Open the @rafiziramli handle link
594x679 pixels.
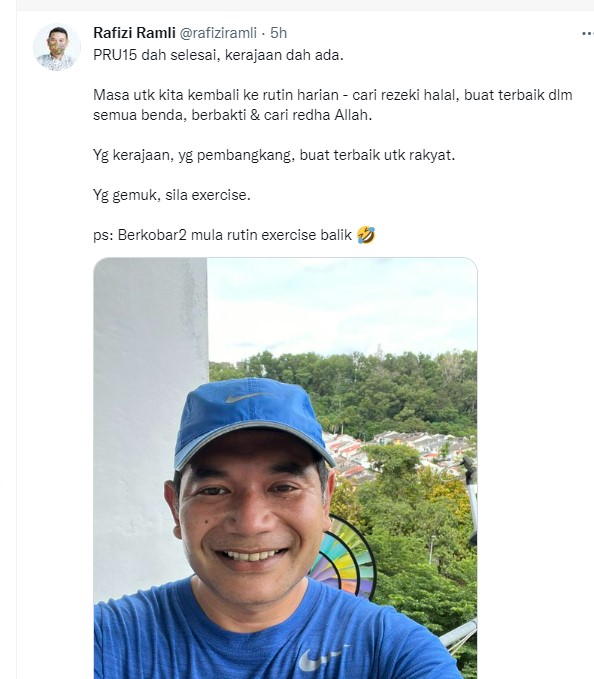(x=218, y=33)
